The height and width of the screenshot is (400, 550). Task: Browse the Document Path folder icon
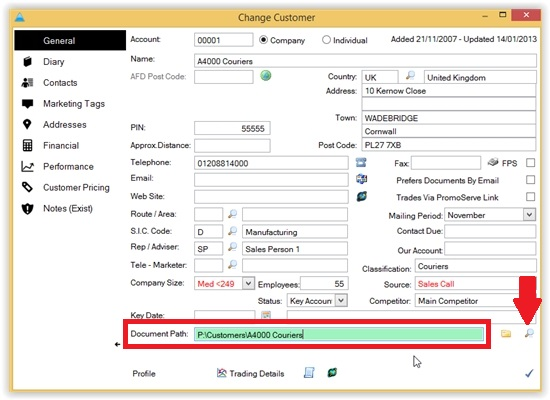pos(505,333)
